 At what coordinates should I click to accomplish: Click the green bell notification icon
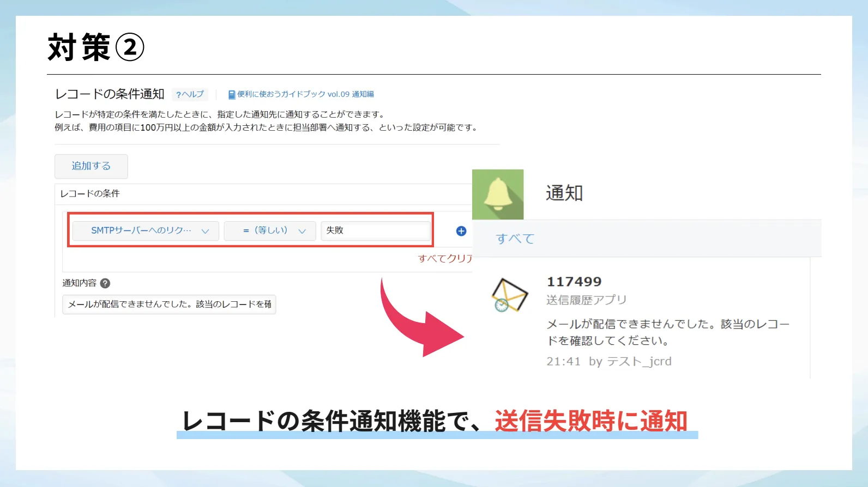pos(497,194)
